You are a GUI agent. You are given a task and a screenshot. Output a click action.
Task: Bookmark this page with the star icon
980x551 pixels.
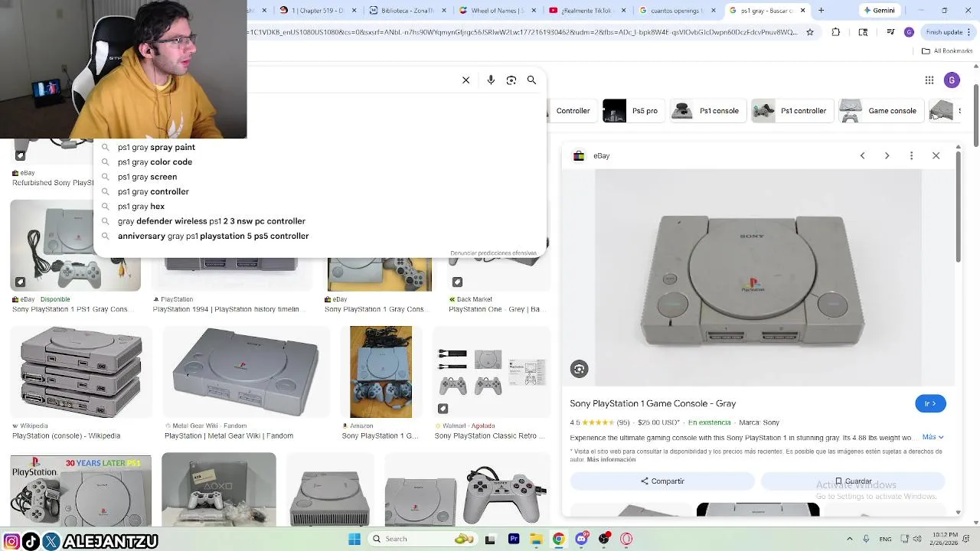[810, 32]
